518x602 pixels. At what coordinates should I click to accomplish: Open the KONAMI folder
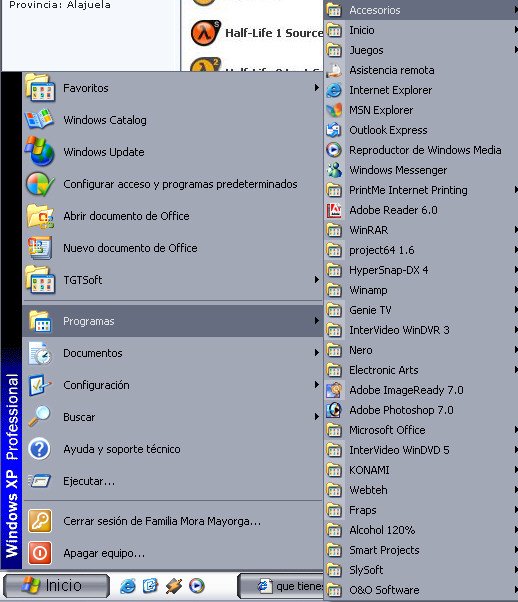[x=421, y=470]
